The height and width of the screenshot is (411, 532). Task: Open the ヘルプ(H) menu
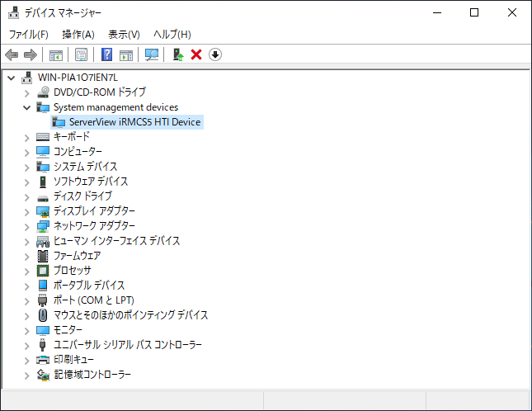click(172, 35)
